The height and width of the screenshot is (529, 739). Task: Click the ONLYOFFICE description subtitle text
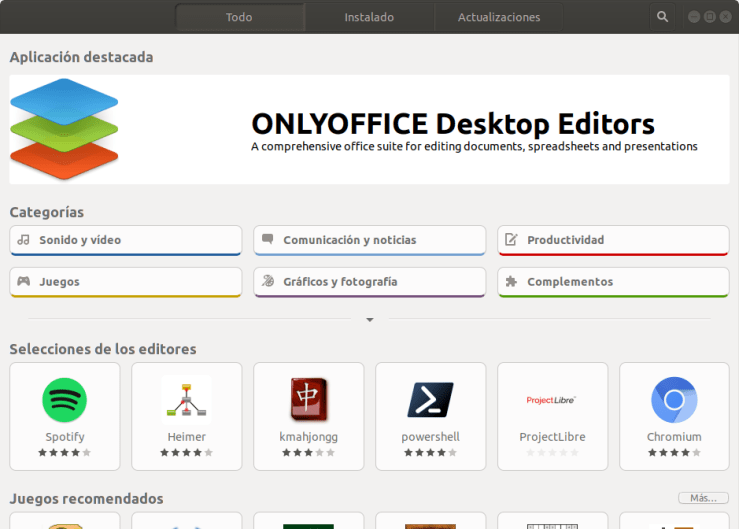474,147
